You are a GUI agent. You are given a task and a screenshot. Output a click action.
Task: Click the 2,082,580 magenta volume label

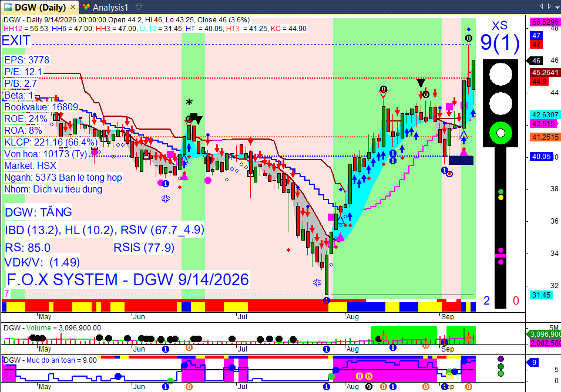[x=545, y=343]
